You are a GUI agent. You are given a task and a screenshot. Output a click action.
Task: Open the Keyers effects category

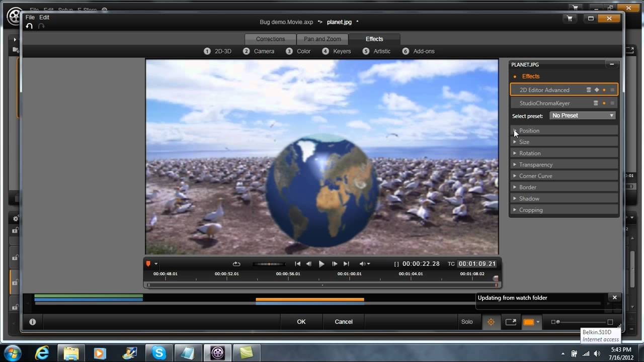337,51
